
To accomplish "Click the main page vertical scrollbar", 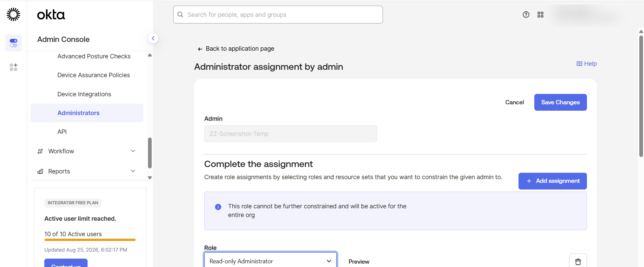I will [x=641, y=96].
